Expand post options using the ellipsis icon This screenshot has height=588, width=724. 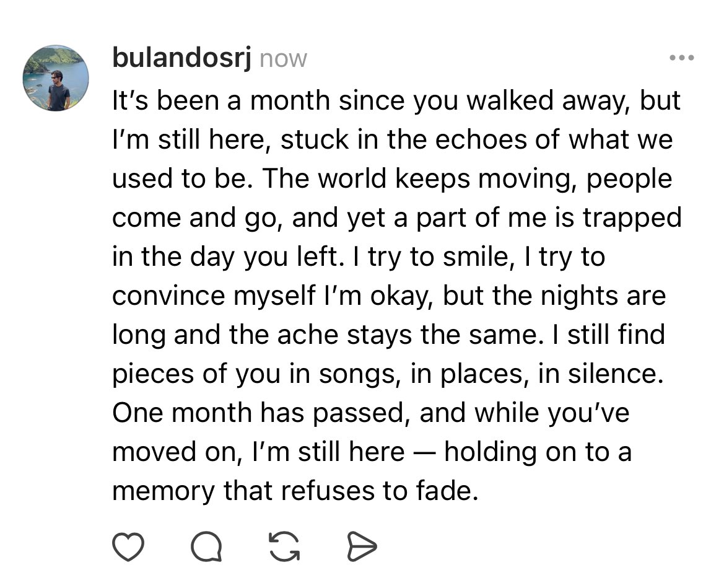(681, 58)
